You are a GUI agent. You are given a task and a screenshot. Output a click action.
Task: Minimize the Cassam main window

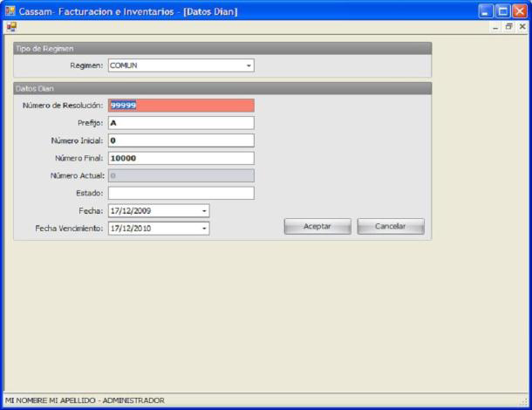click(487, 11)
